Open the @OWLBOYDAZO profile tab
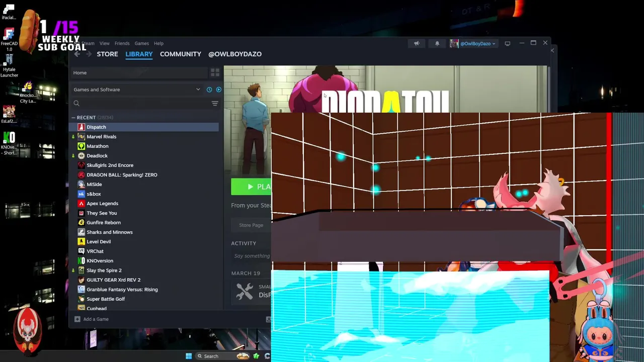Viewport: 644px width, 362px height. [235, 54]
